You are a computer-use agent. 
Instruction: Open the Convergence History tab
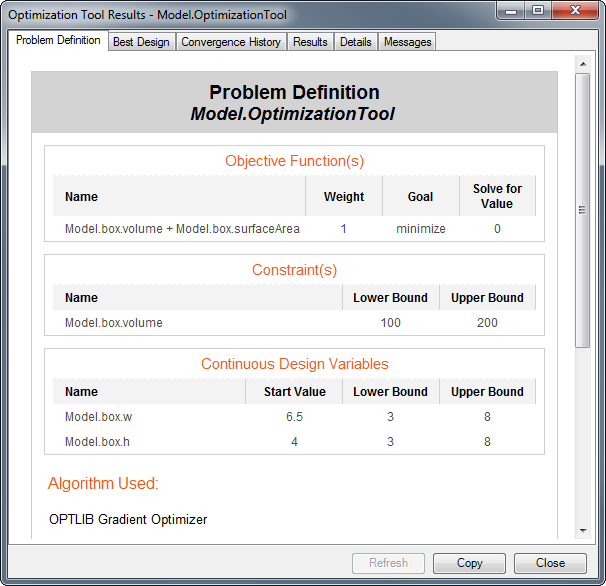[231, 42]
